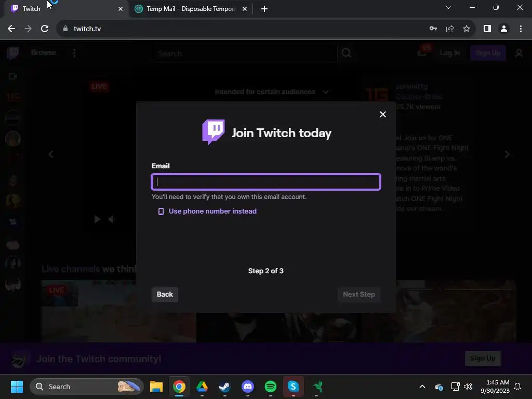This screenshot has width=532, height=399.
Task: Choose Use phone number instead link
Action: pyautogui.click(x=212, y=211)
